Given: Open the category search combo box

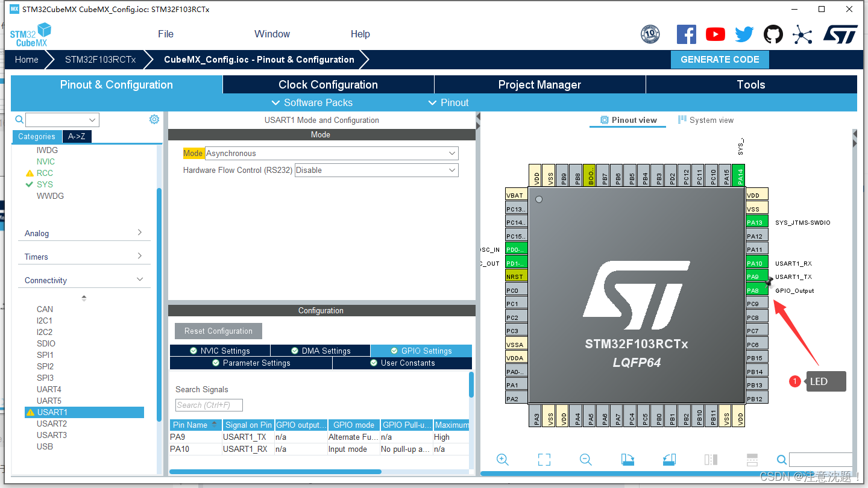Looking at the screenshot, I should [x=62, y=120].
